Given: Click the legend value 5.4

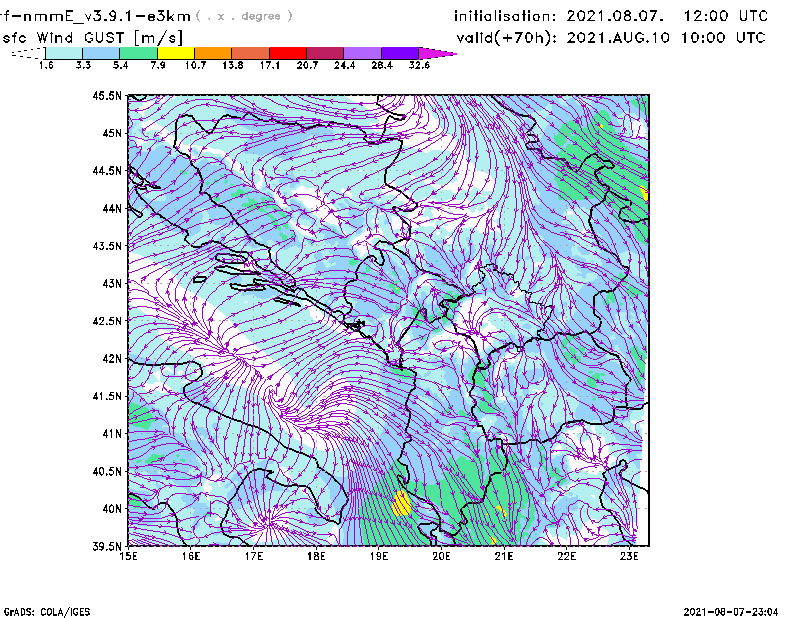Looking at the screenshot, I should coord(120,65).
